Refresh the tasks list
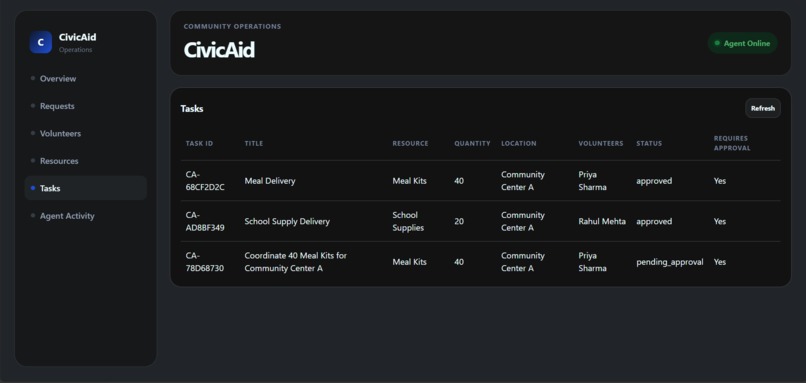 763,108
